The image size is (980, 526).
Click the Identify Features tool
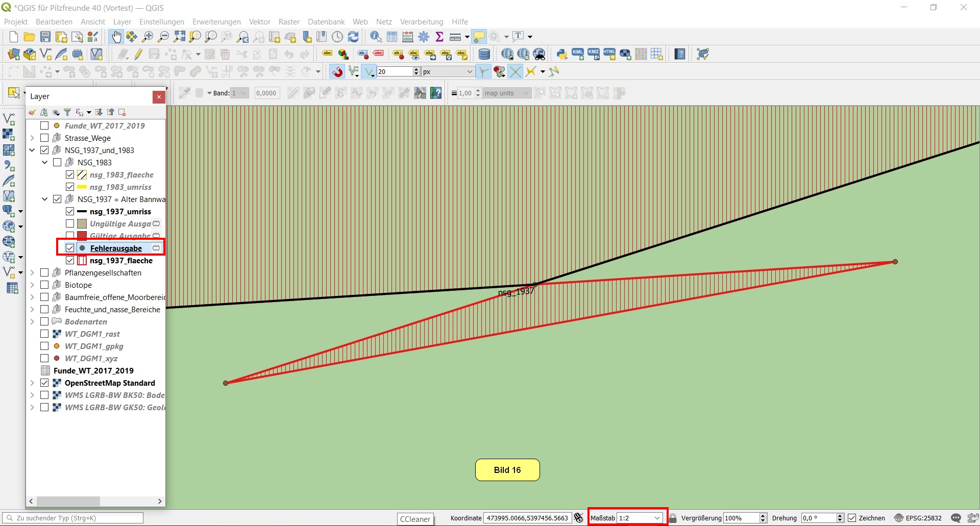(x=376, y=37)
